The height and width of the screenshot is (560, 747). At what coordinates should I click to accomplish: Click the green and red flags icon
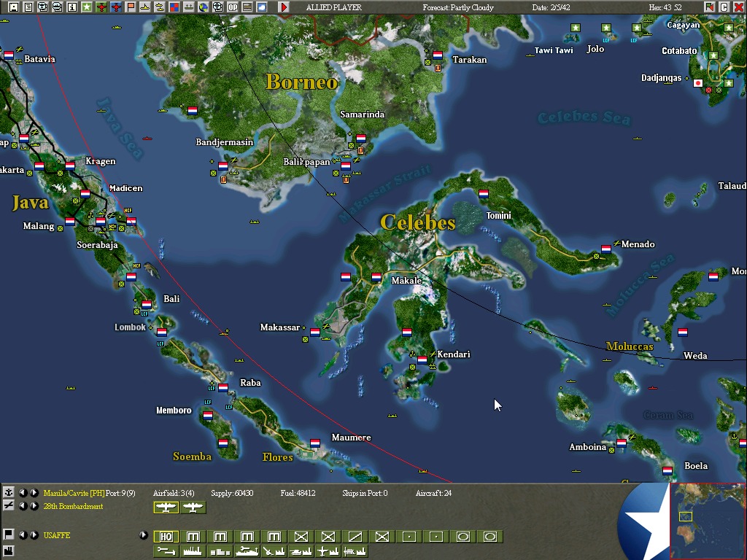point(709,7)
